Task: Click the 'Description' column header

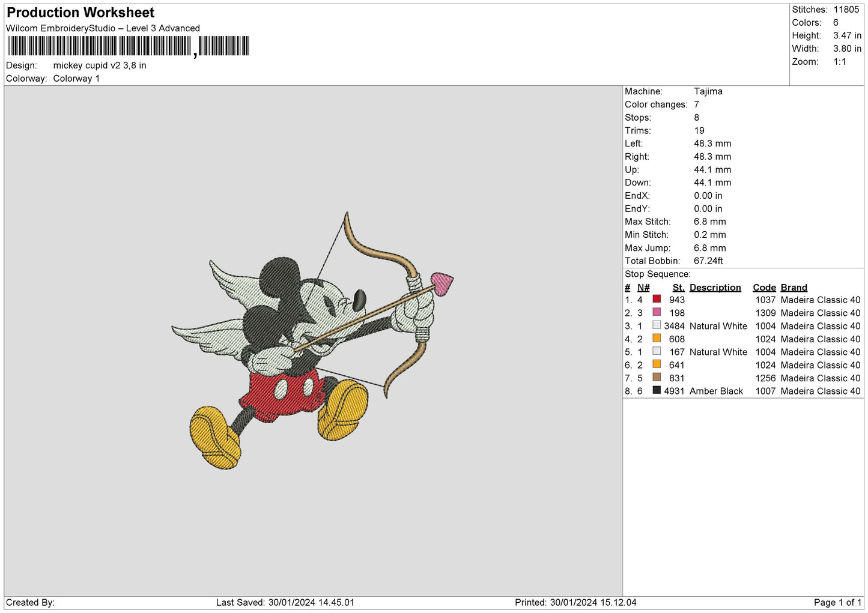Action: [715, 288]
